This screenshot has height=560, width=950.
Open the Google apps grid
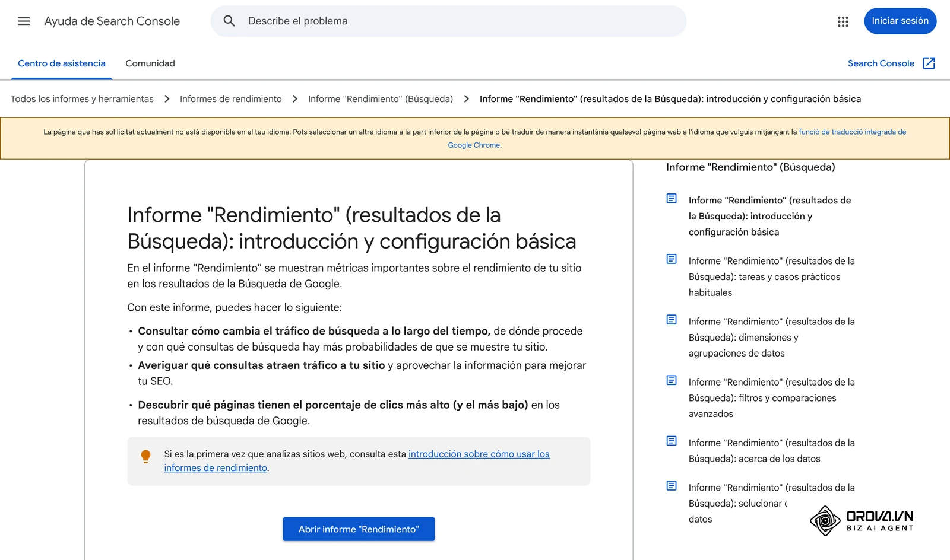pos(843,21)
